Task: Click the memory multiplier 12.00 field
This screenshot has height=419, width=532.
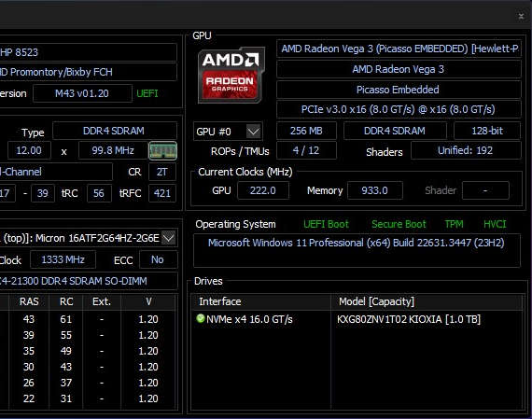Action: tap(29, 150)
